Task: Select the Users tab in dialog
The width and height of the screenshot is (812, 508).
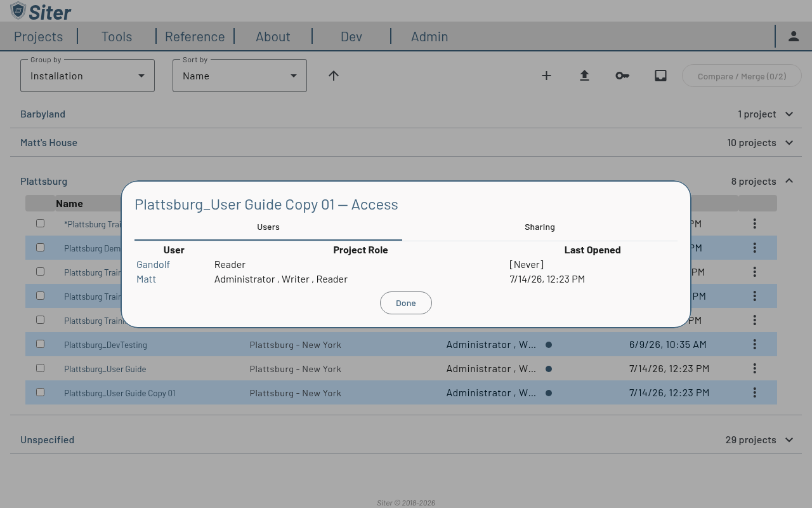Action: click(268, 227)
